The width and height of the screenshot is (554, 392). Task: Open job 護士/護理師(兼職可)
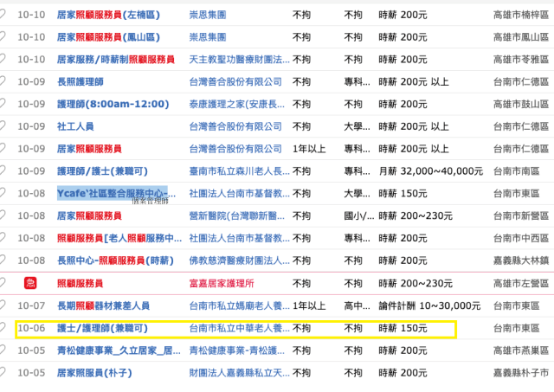click(102, 328)
